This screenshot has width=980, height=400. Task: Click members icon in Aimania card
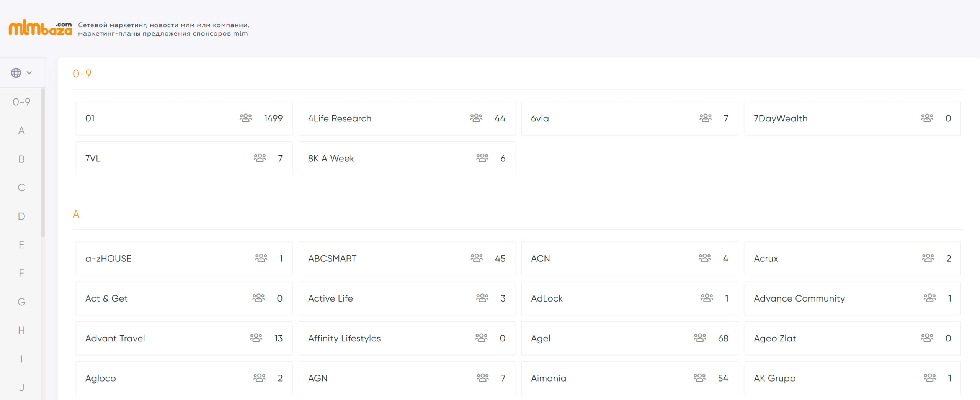(700, 378)
